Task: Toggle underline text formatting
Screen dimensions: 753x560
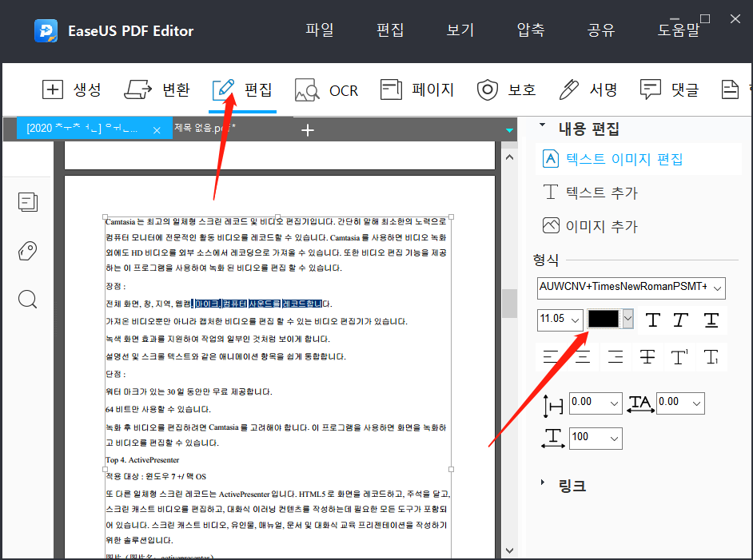Action: [708, 320]
